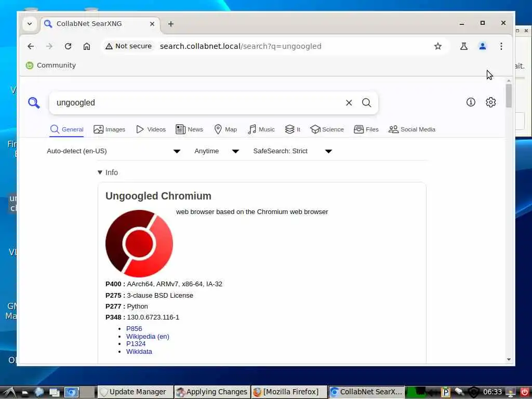Click the 3-clause BSD License text
This screenshot has width=532, height=399.
click(x=160, y=295)
